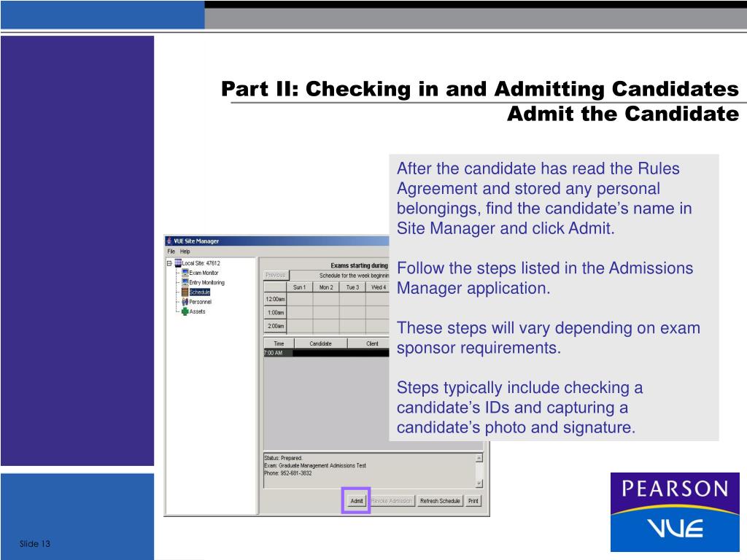The image size is (747, 560).
Task: Click the 1:00am time row header
Action: click(275, 312)
